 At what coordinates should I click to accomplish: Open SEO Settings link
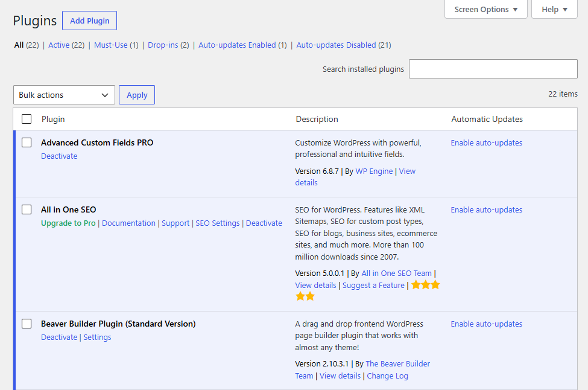218,223
